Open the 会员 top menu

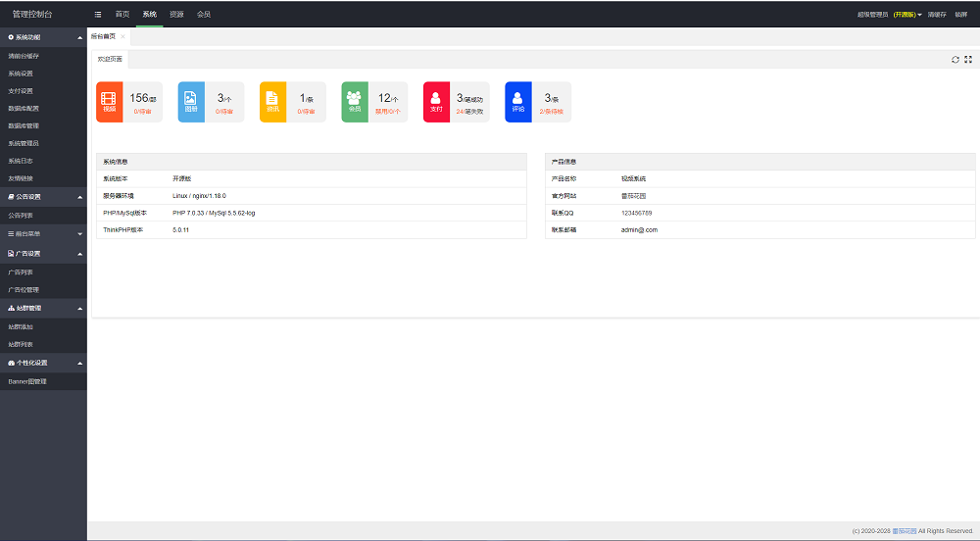204,15
